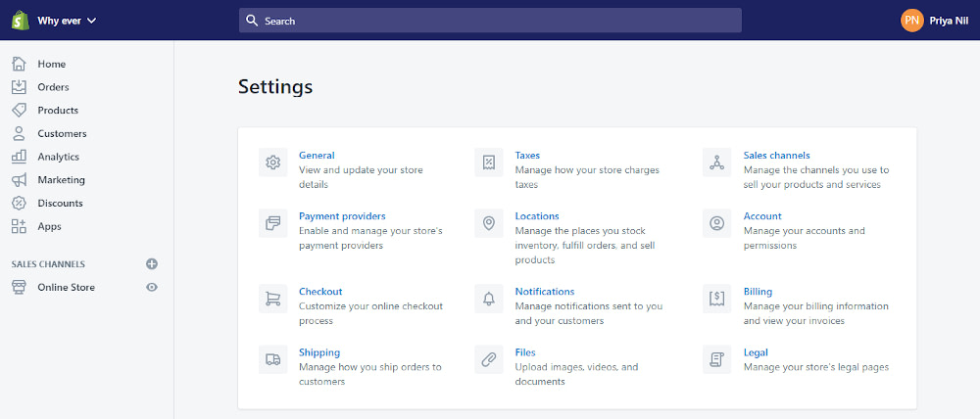Open the Account settings link

762,216
